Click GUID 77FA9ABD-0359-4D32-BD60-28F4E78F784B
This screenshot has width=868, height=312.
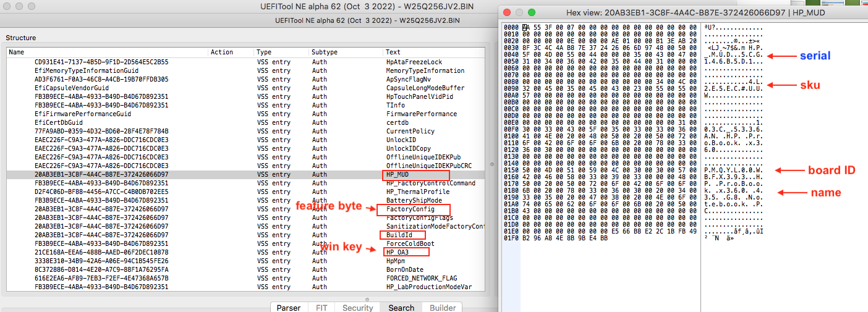(101, 131)
